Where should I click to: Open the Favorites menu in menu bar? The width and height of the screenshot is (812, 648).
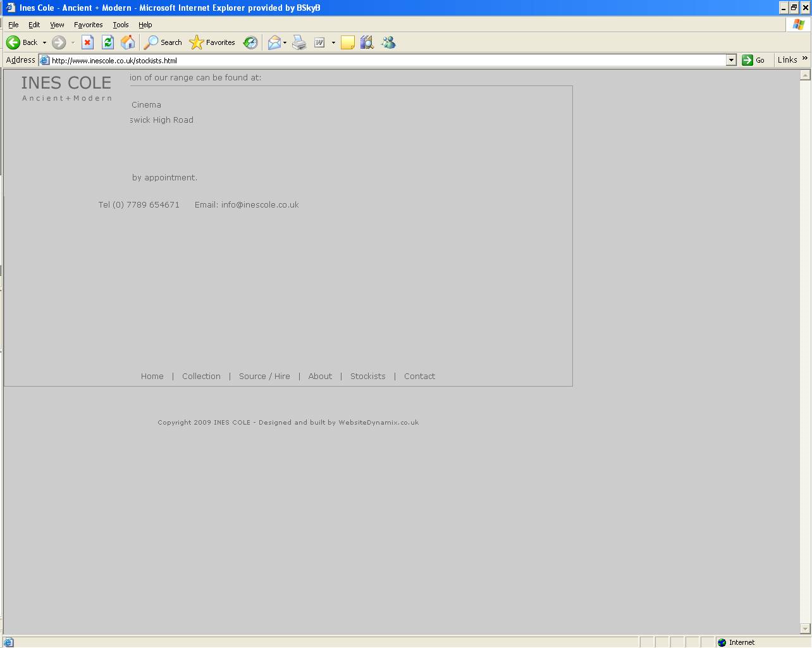coord(88,25)
